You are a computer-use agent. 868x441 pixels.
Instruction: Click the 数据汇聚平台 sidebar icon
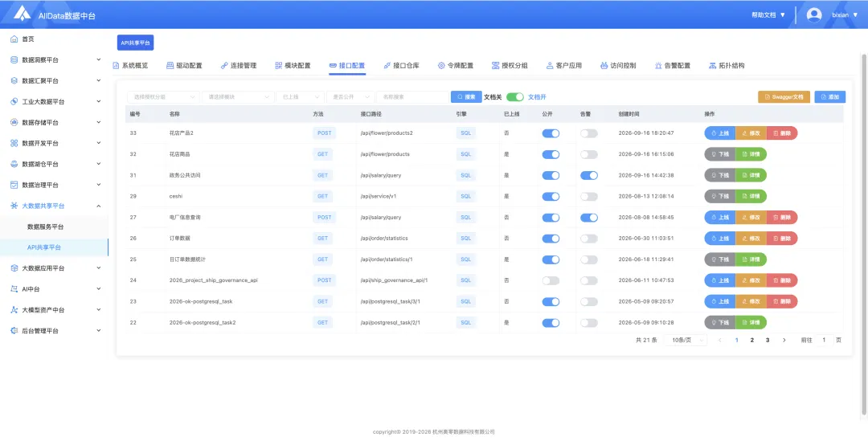14,81
